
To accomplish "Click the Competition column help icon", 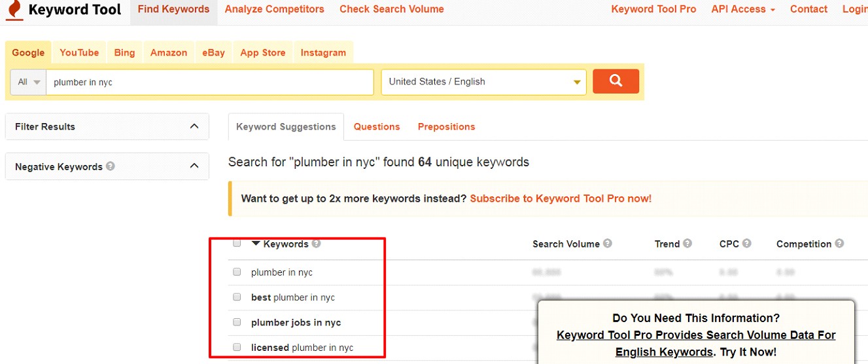I will point(839,244).
